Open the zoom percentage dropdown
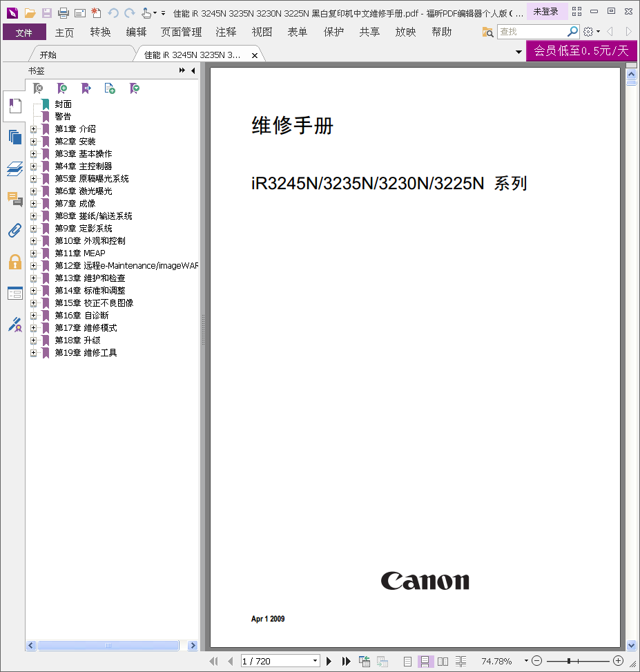640x672 pixels. tap(526, 661)
